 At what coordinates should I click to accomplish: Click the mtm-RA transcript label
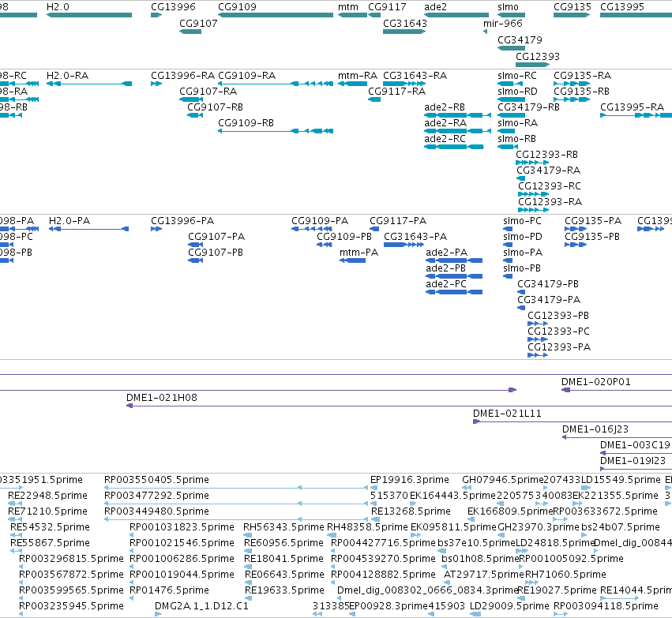[x=358, y=76]
